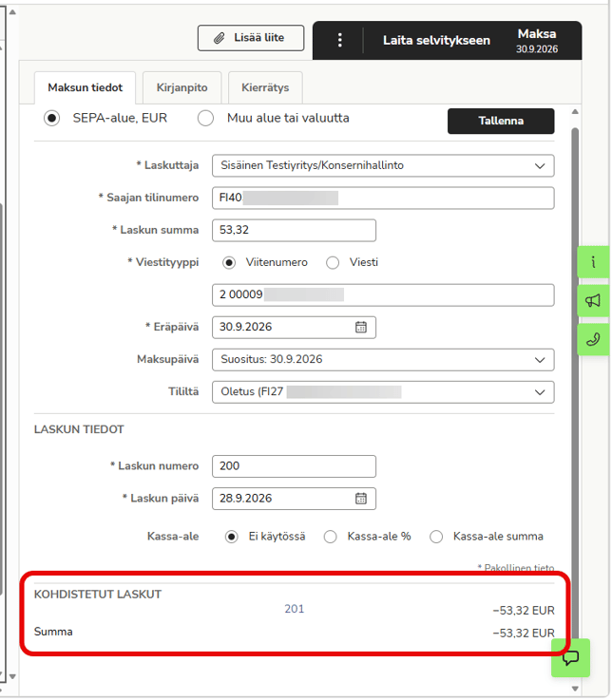Expand the Tililtä account dropdown

[383, 392]
